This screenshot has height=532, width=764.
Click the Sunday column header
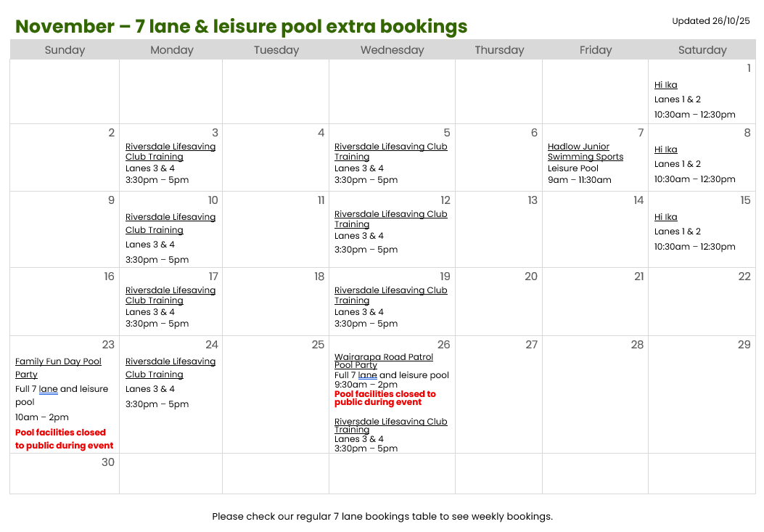[x=65, y=50]
